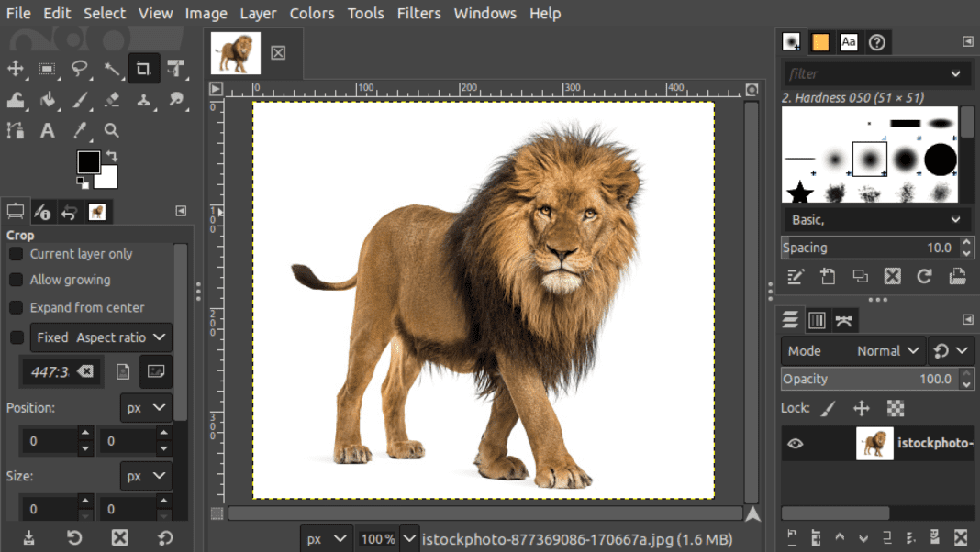This screenshot has width=980, height=552.
Task: Refresh the brushes list
Action: coord(924,276)
